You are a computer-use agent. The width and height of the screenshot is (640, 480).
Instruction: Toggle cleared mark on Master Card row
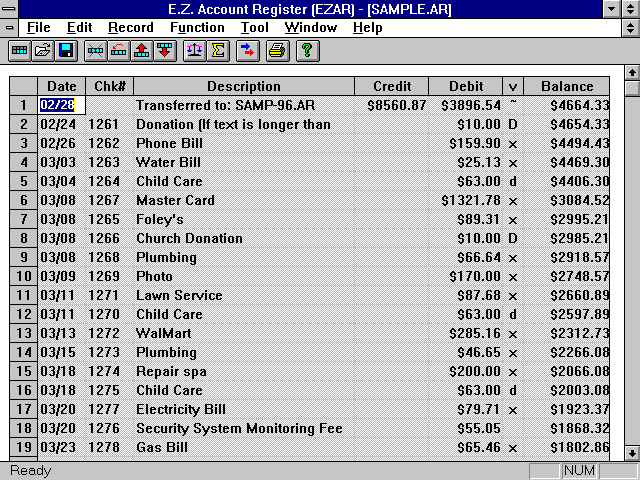click(x=513, y=200)
